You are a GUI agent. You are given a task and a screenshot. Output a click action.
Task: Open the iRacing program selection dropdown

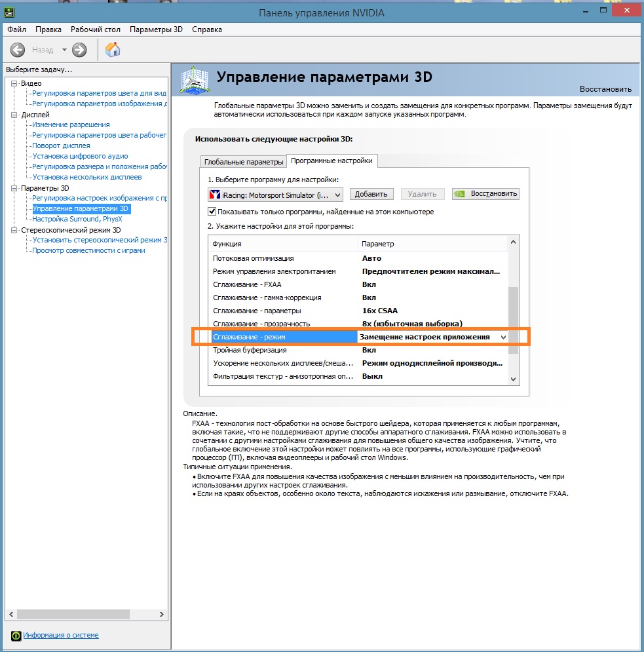click(337, 195)
